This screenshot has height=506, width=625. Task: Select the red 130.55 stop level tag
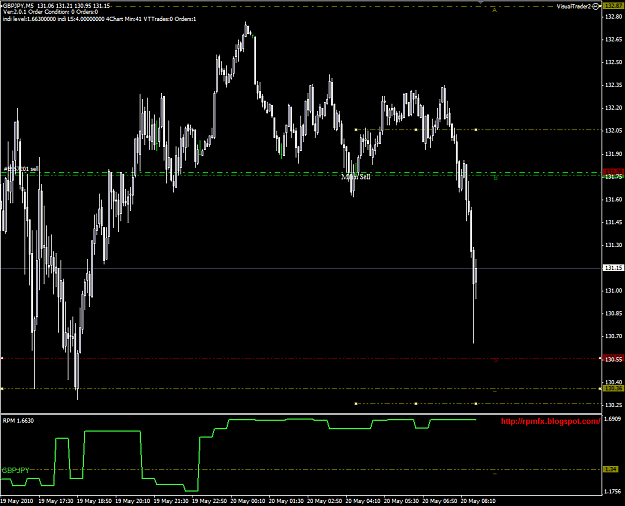pos(613,359)
